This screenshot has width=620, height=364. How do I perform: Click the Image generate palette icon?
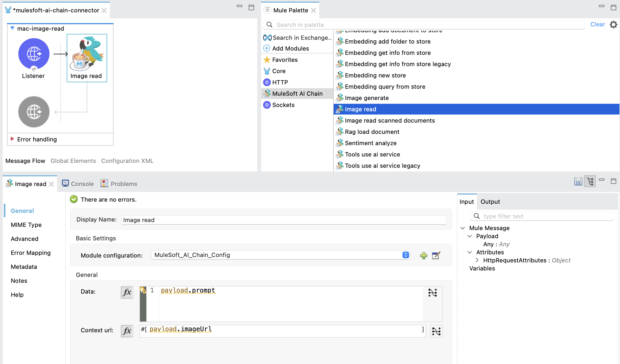pos(340,98)
